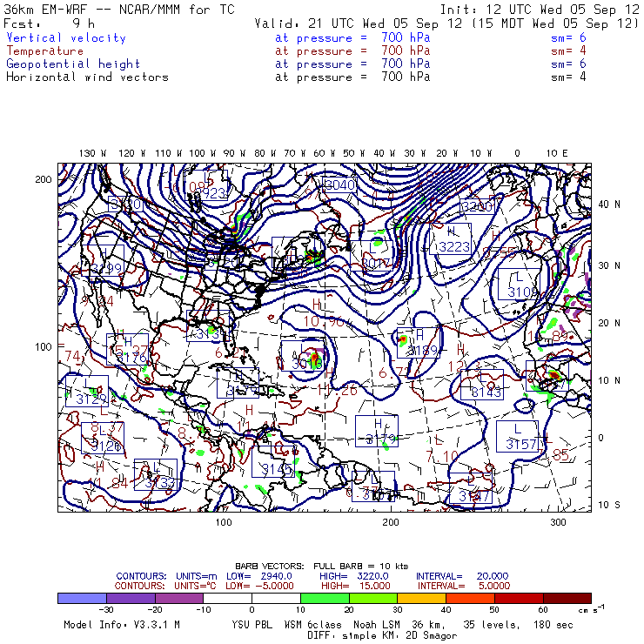Click the 'Noah LSM' text

376,625
